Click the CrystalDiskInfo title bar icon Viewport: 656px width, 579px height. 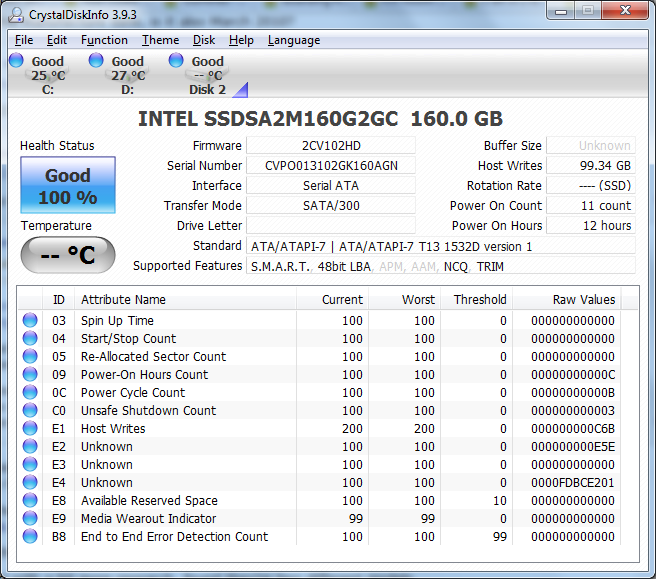tap(17, 15)
